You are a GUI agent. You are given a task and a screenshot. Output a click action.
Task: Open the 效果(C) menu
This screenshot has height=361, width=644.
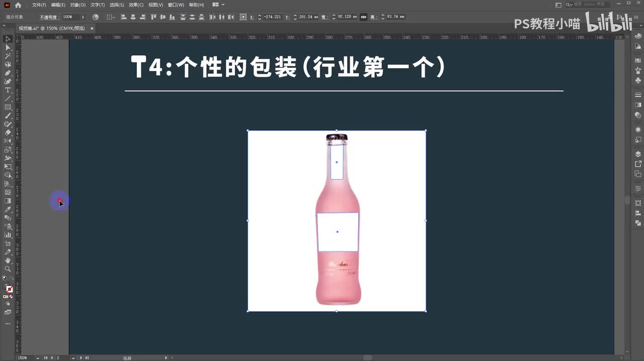(136, 5)
